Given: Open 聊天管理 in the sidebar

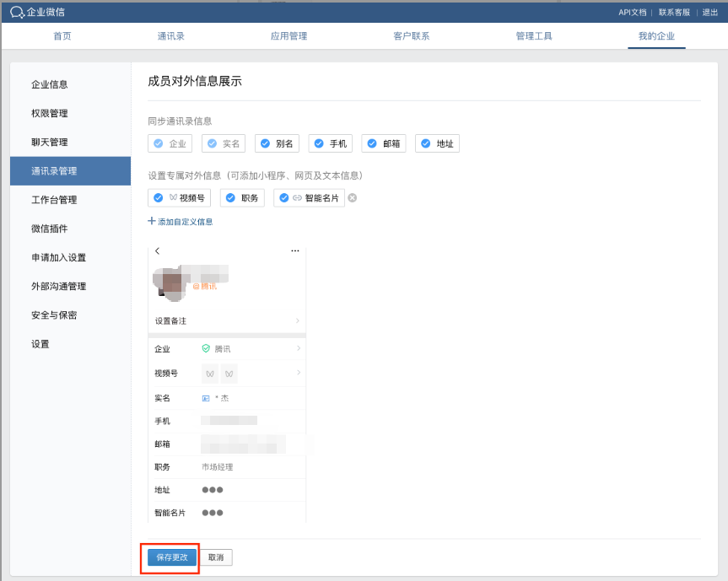Looking at the screenshot, I should 71,142.
